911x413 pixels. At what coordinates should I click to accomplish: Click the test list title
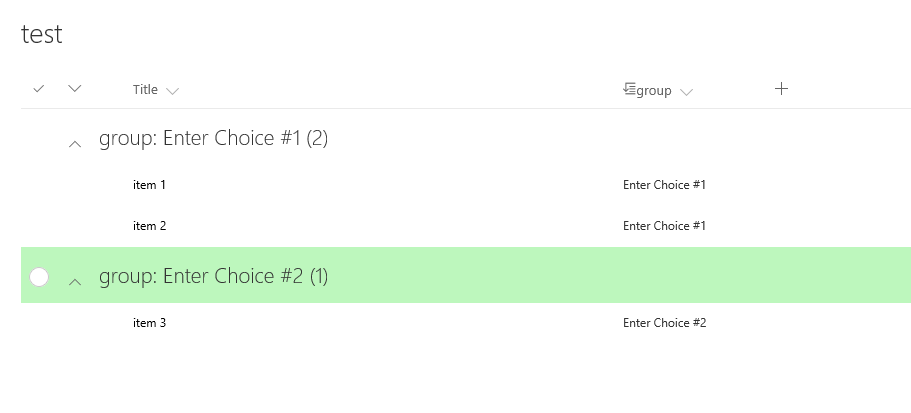[42, 34]
